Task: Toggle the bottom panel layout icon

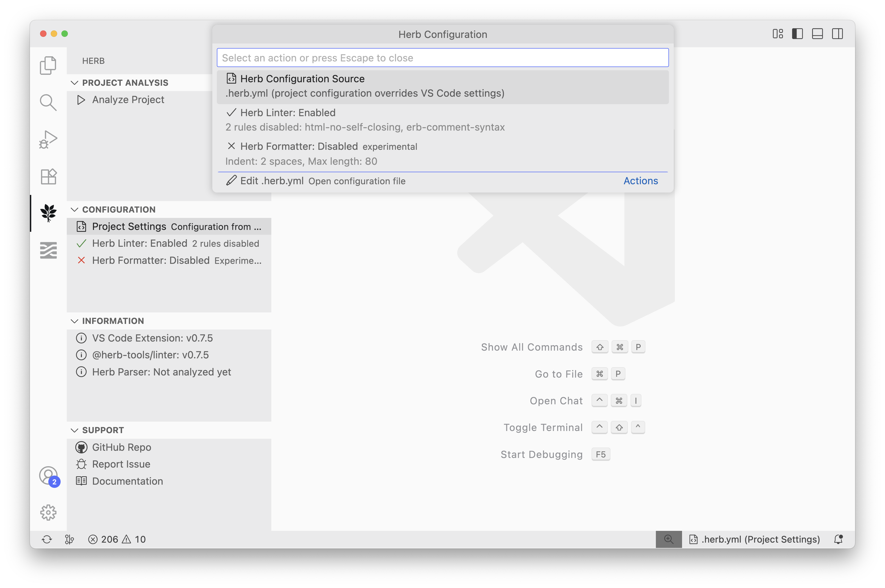Action: (817, 33)
